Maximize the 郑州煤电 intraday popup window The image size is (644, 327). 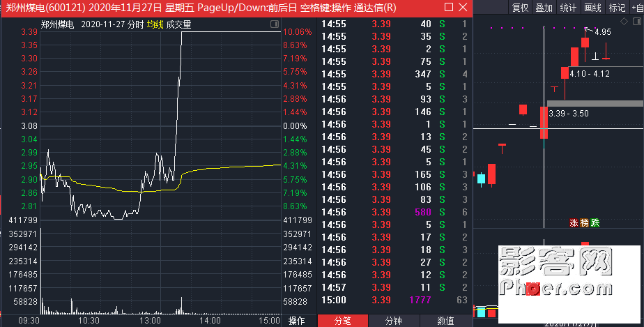click(449, 7)
